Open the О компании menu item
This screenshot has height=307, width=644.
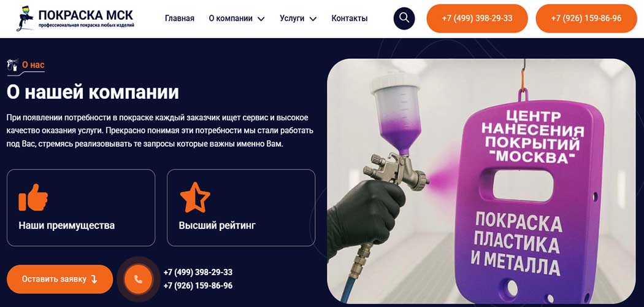click(x=231, y=18)
